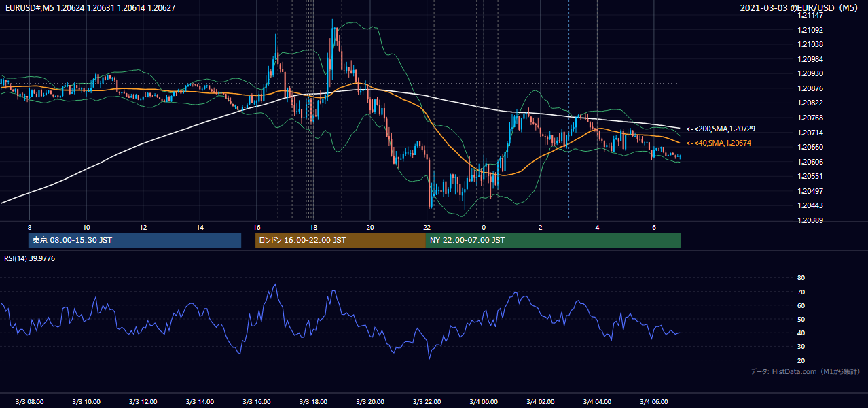
Task: Click price axis value 1.20497
Action: pyautogui.click(x=810, y=191)
